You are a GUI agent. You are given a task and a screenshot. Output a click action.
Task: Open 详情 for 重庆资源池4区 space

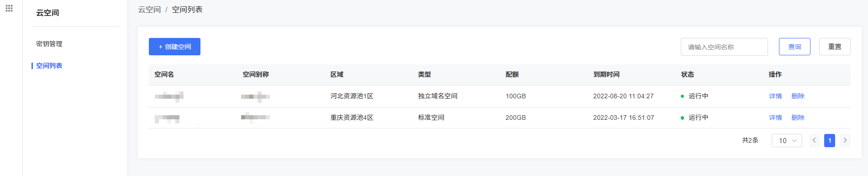(x=775, y=117)
